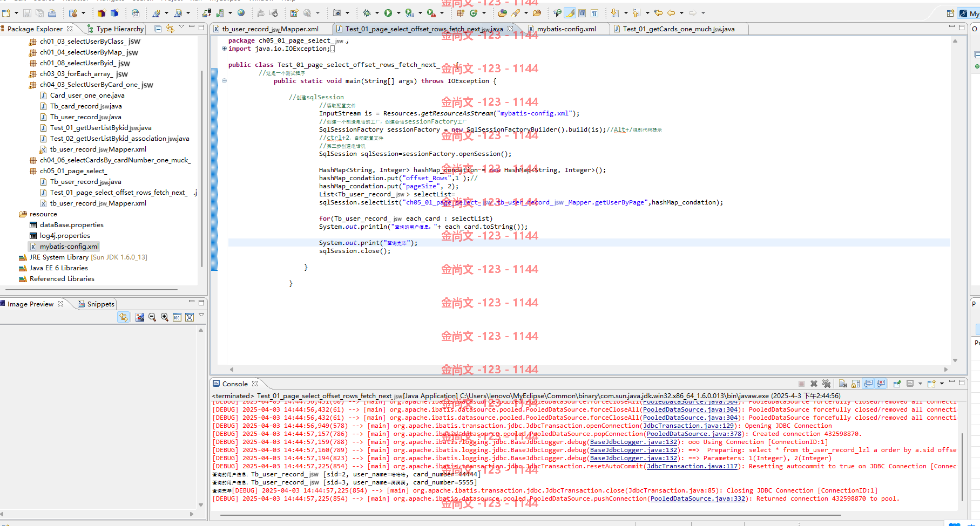Click the New file wizard icon
Image resolution: width=980 pixels, height=526 pixels.
point(6,13)
